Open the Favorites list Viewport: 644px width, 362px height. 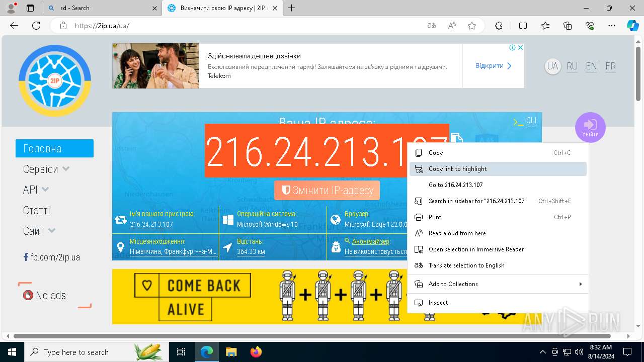pyautogui.click(x=545, y=26)
